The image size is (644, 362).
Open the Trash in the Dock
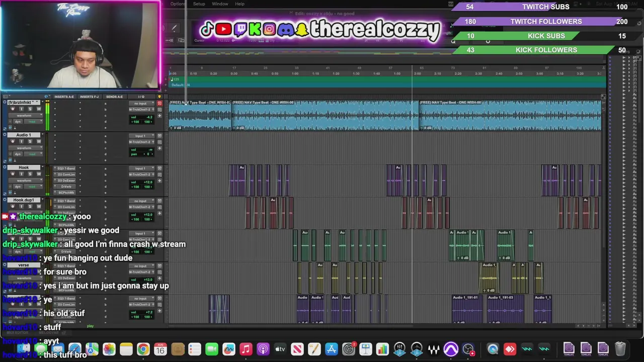pos(620,349)
